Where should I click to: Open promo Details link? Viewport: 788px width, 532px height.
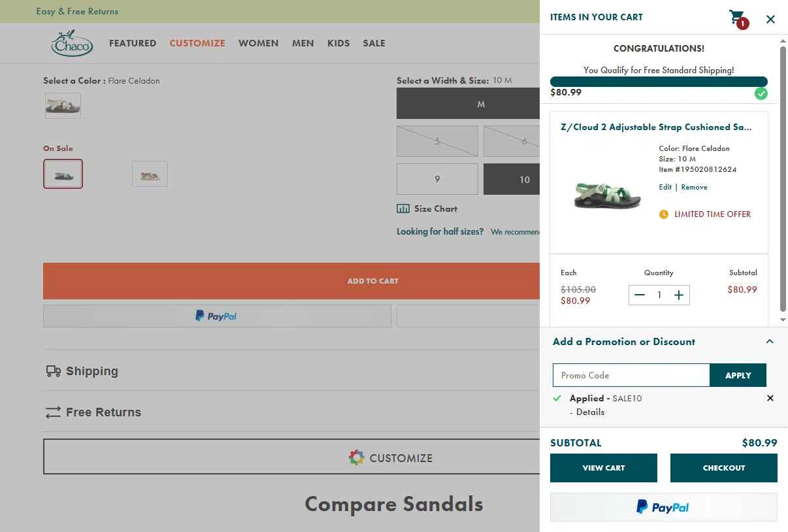click(x=590, y=412)
